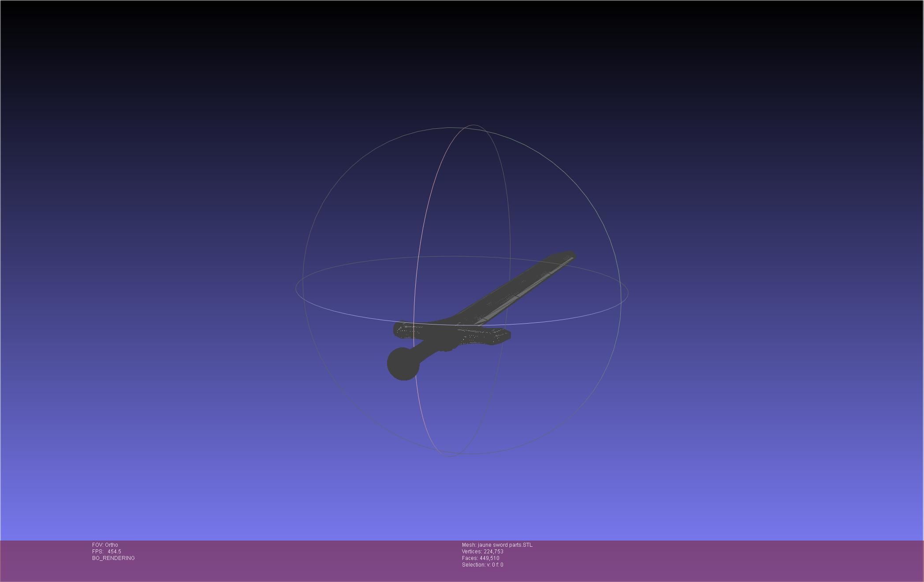Image resolution: width=924 pixels, height=582 pixels.
Task: Click the 'FOV: Ortho' status text
Action: click(x=105, y=545)
